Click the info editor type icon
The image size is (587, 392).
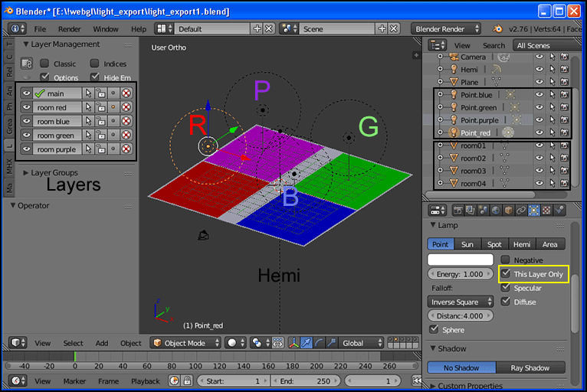[x=18, y=29]
